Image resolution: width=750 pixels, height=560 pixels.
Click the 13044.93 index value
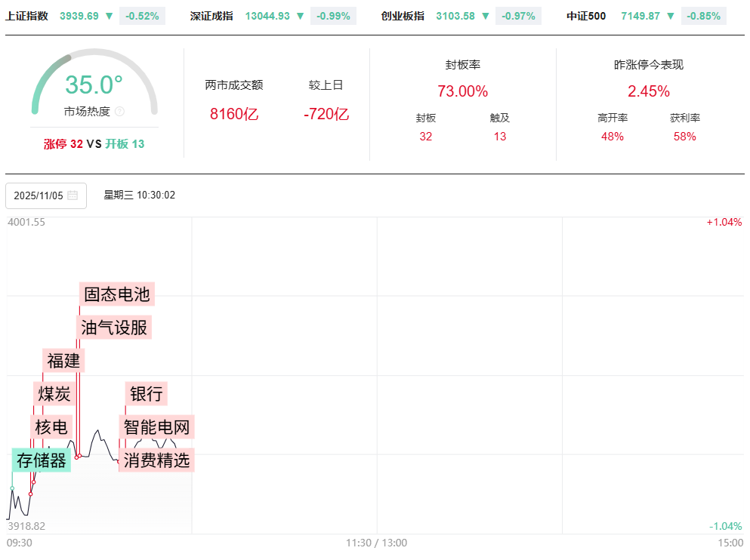coord(267,16)
